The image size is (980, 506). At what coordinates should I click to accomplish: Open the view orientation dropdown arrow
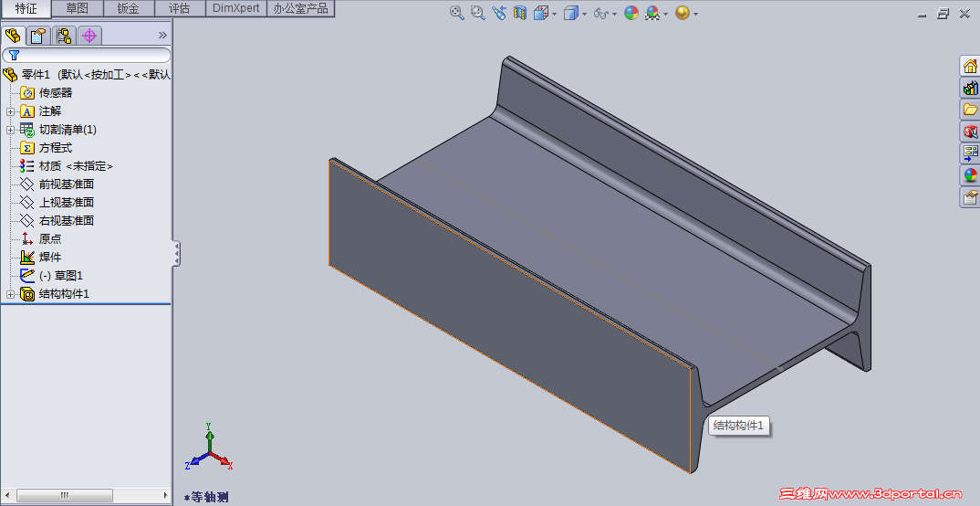pyautogui.click(x=554, y=14)
